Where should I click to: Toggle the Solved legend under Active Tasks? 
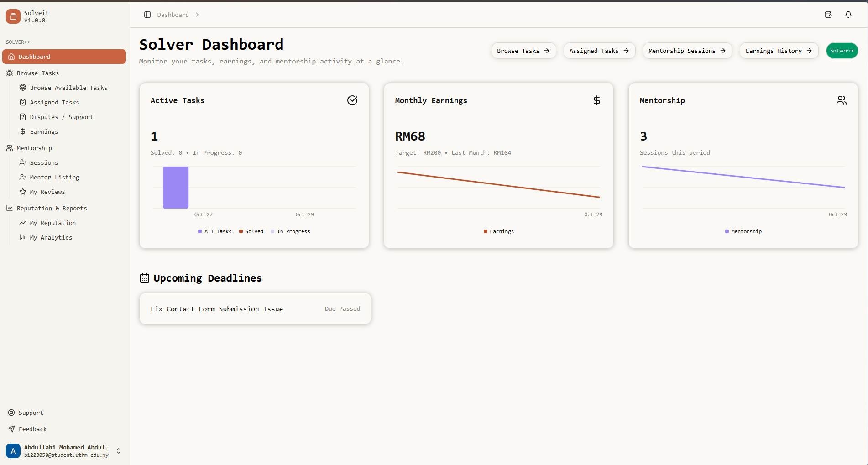tap(251, 231)
